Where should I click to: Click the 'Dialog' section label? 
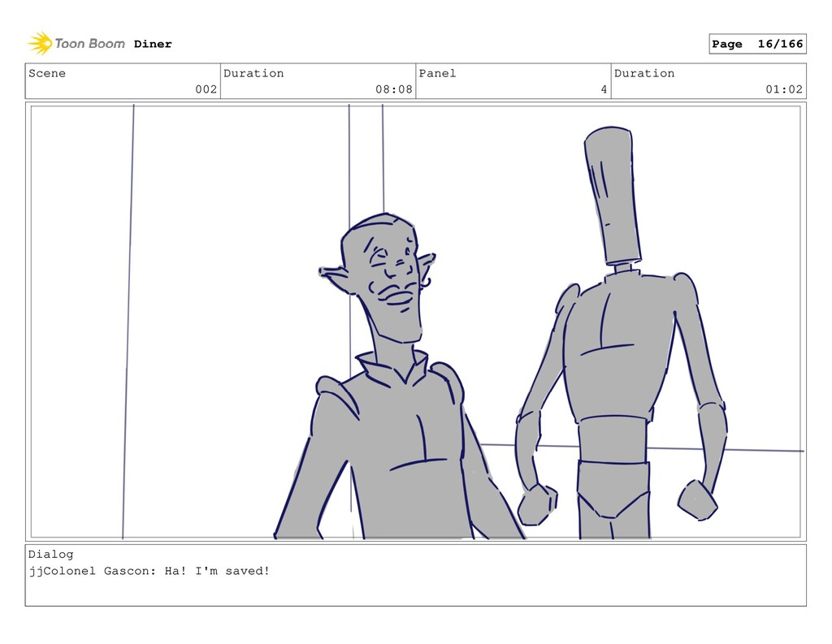coord(51,555)
